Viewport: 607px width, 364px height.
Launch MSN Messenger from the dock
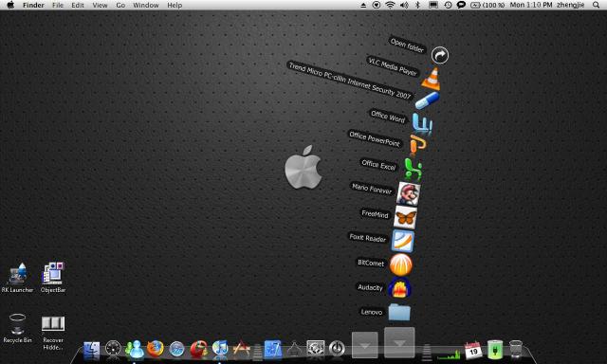pos(135,349)
